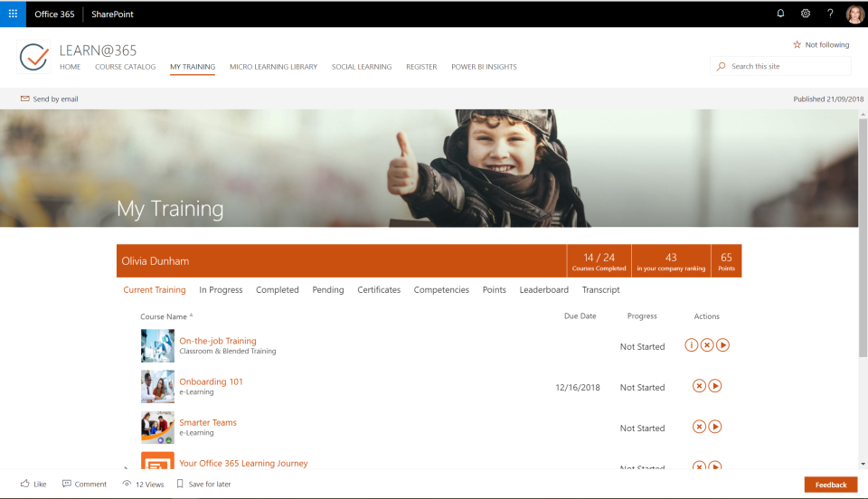The height and width of the screenshot is (499, 868).
Task: Click the 65 Points tile
Action: (x=726, y=261)
